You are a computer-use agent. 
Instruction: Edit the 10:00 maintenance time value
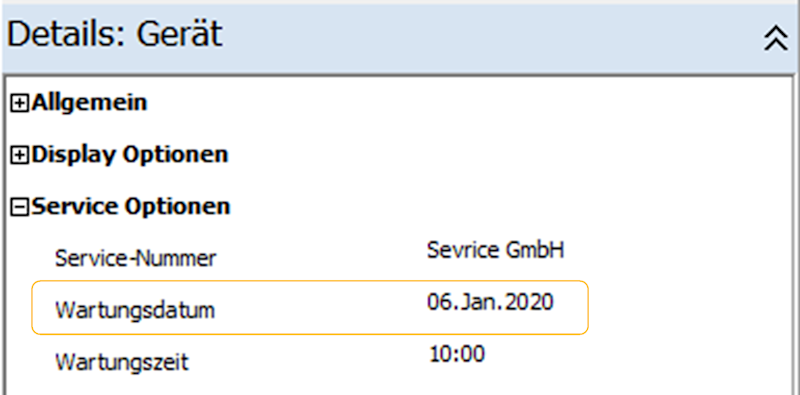457,354
